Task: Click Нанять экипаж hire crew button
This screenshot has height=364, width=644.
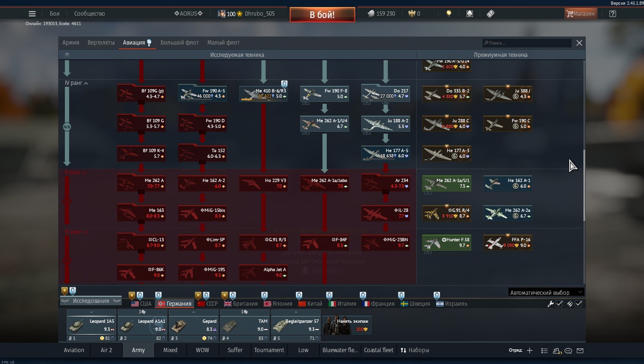Action: (347, 325)
